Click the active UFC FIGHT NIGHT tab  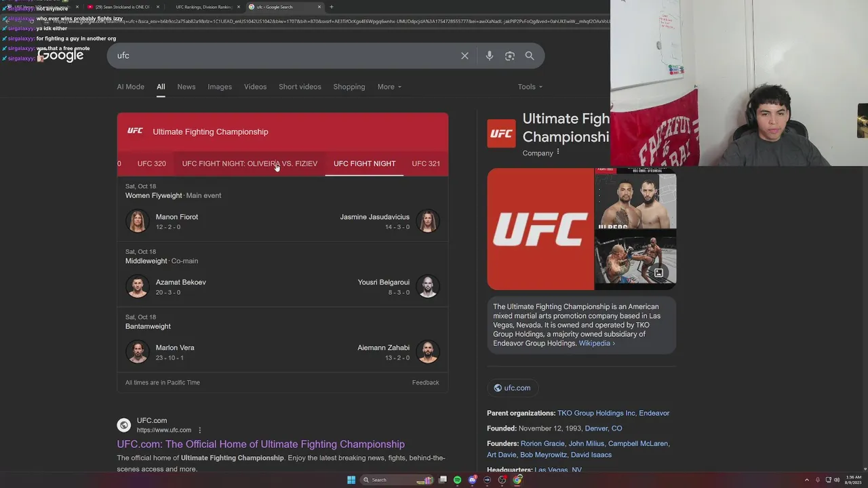364,163
